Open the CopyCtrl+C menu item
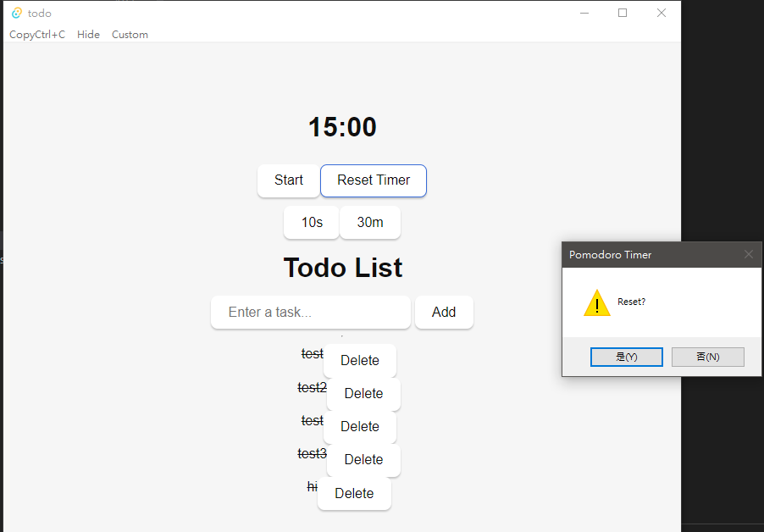Viewport: 764px width, 532px height. click(37, 35)
